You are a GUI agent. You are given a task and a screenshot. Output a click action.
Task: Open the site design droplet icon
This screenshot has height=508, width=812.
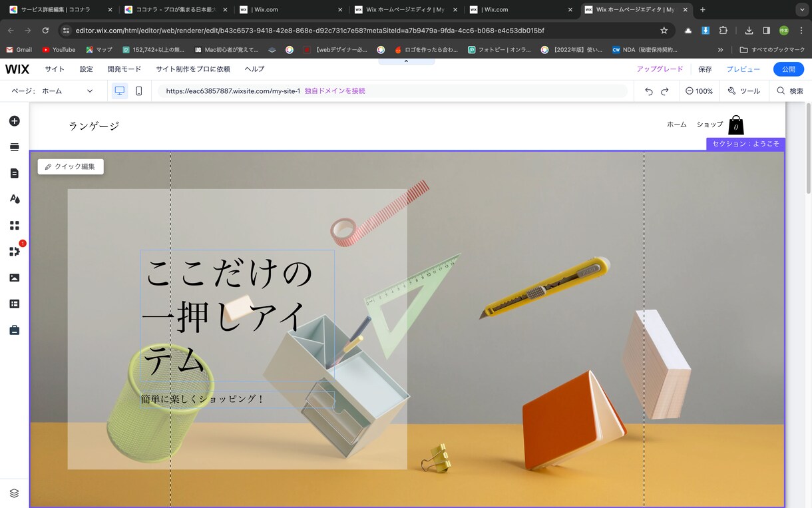point(14,199)
